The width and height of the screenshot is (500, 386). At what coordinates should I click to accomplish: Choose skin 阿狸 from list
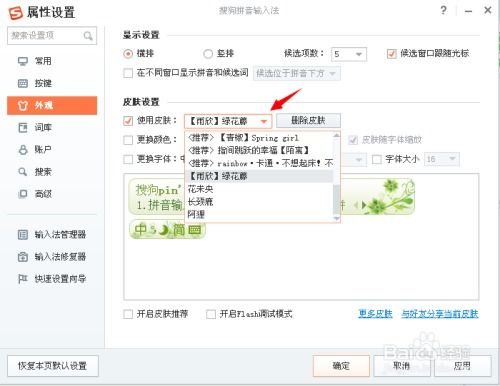pyautogui.click(x=259, y=214)
